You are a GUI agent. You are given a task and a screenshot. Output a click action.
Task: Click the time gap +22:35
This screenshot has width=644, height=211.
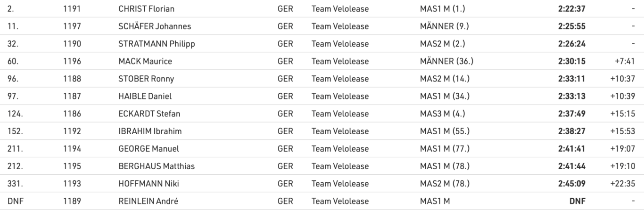point(623,184)
